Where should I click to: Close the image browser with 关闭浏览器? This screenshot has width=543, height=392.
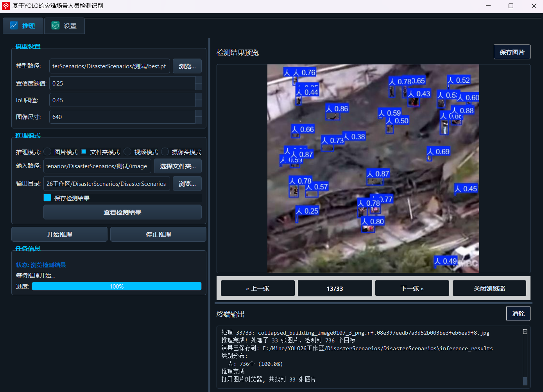pos(489,288)
